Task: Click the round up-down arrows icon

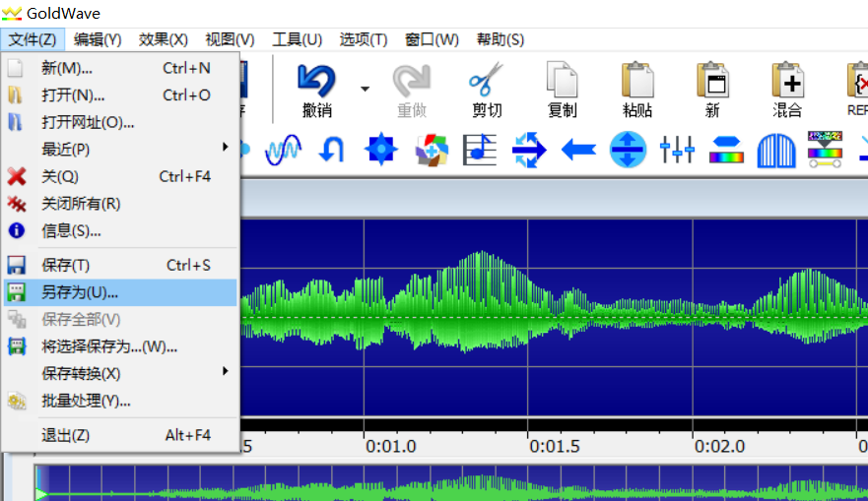Action: 628,150
